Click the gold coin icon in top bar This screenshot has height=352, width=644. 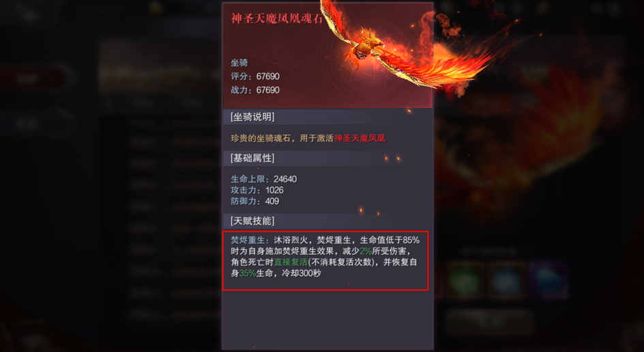(x=156, y=7)
